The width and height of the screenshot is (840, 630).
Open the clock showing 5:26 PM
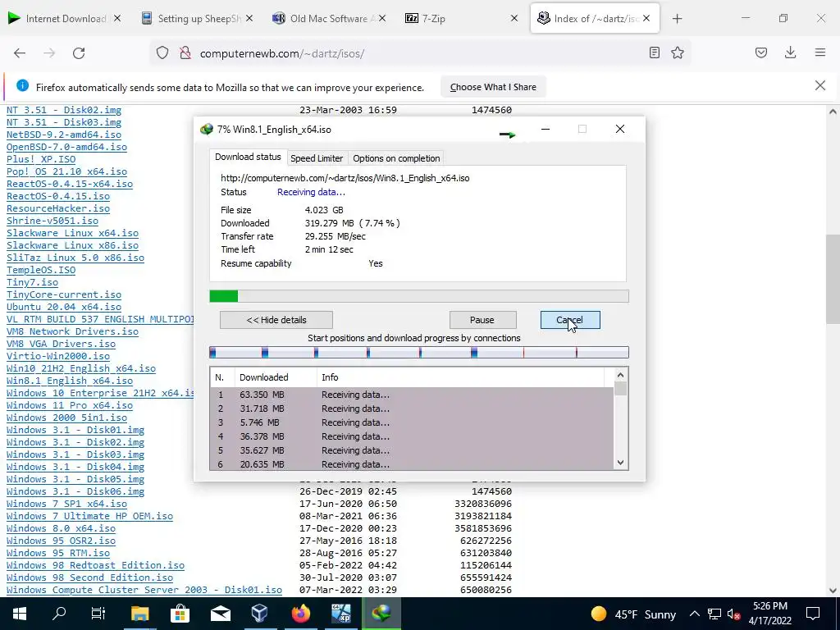[769, 614]
